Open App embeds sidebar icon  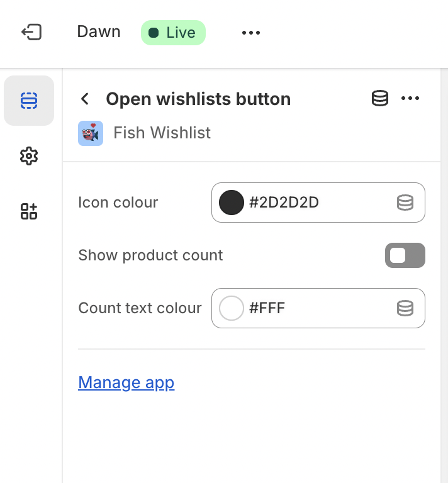[x=29, y=211]
